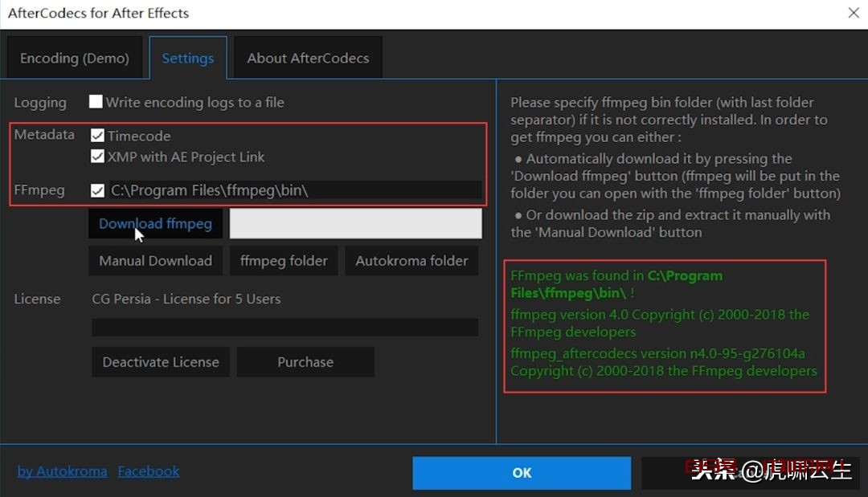The height and width of the screenshot is (497, 868).
Task: Click the FFmpeg bin folder path field
Action: point(293,190)
